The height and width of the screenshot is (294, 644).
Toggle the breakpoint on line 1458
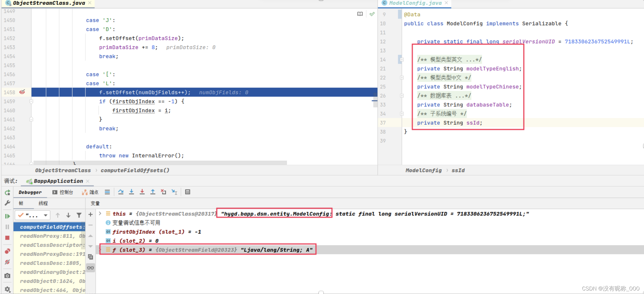(x=23, y=92)
